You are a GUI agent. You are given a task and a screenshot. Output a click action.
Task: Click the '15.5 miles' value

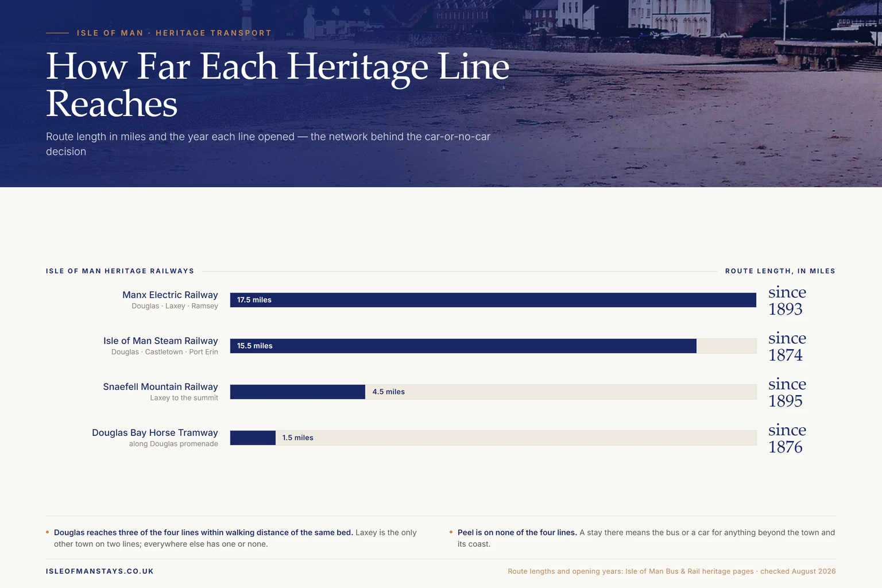(255, 346)
